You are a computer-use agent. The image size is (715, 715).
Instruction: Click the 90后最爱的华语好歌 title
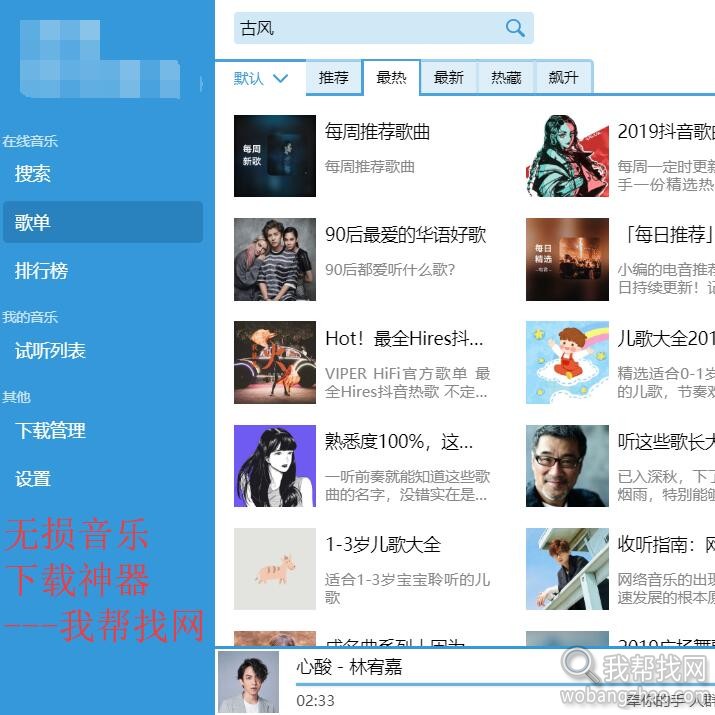[x=405, y=235]
